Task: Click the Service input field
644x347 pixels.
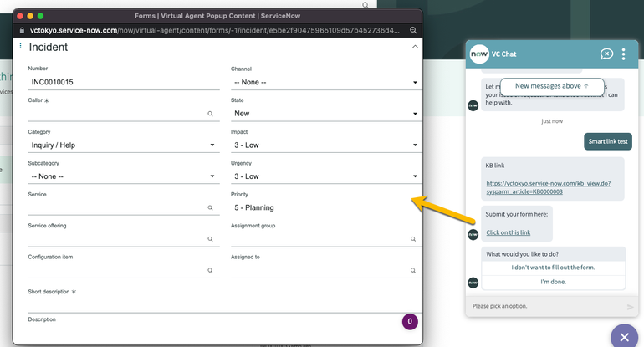Action: coord(117,208)
